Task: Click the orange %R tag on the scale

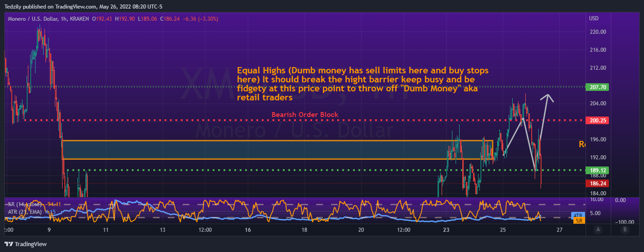Action: click(x=579, y=221)
